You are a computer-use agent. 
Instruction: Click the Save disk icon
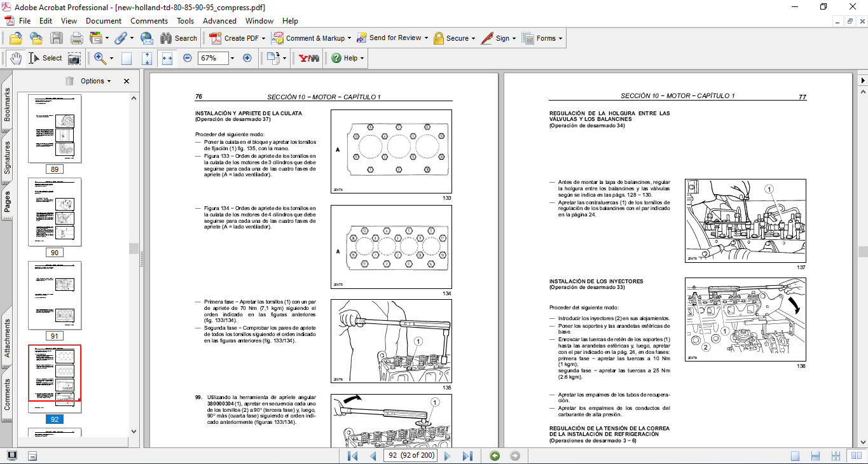(x=57, y=38)
